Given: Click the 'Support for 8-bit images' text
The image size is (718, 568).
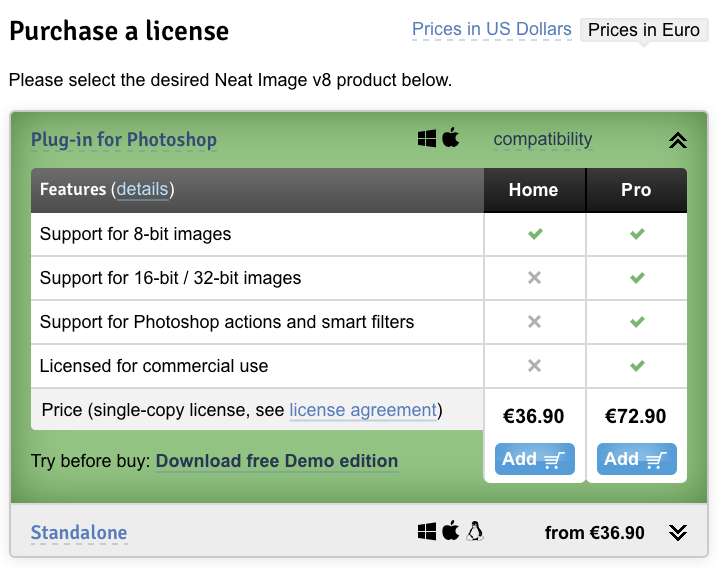Looking at the screenshot, I should (136, 234).
